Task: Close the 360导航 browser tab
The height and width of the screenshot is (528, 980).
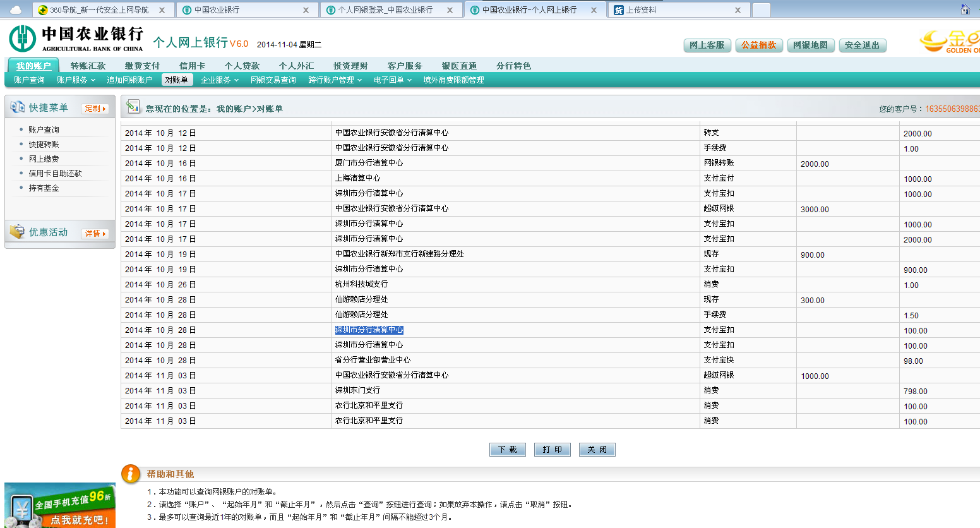Action: tap(162, 10)
